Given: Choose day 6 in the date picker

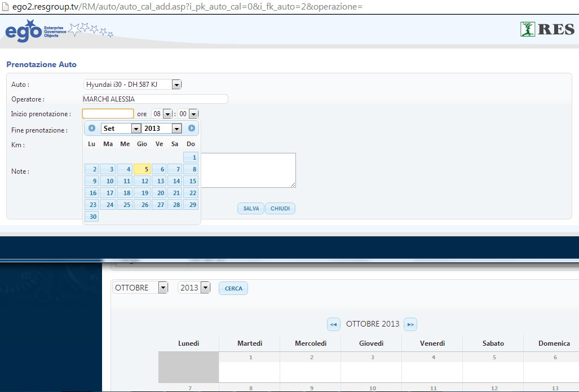Looking at the screenshot, I should [x=159, y=169].
